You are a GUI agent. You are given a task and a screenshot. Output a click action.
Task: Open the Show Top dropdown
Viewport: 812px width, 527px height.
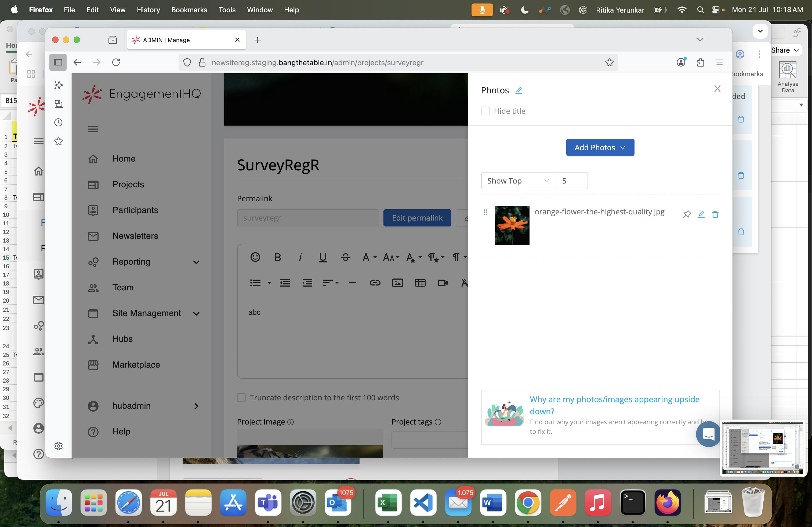[517, 181]
